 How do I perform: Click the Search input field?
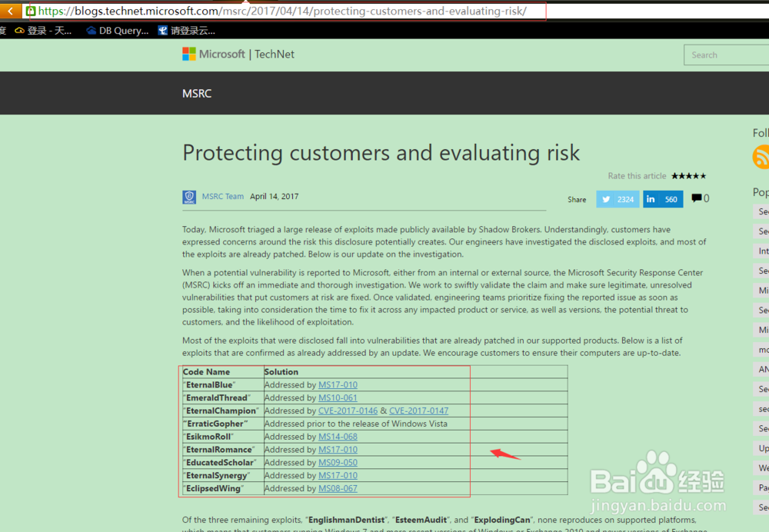pos(727,55)
